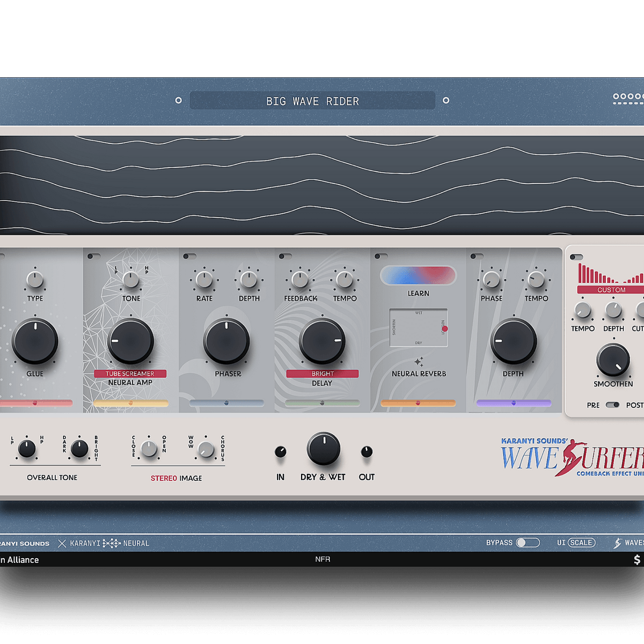Viewport: 644px width, 644px height.
Task: Click the UI SCALE button
Action: click(581, 543)
